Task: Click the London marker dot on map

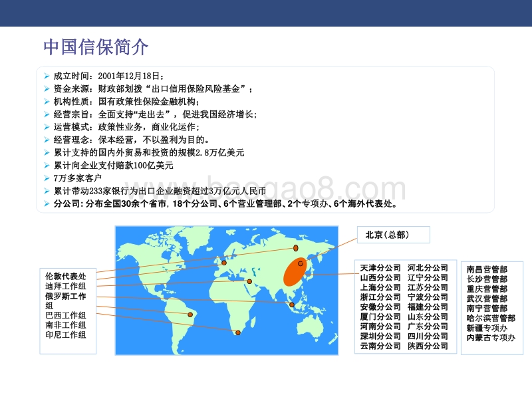Action: 224,263
